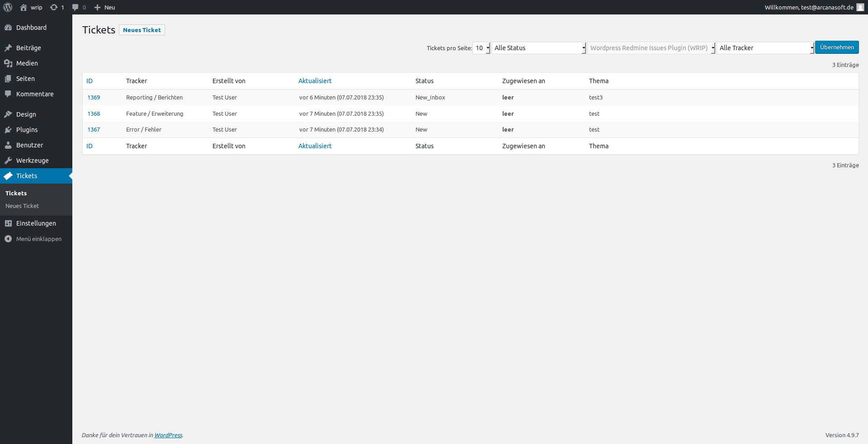The height and width of the screenshot is (444, 868).
Task: Follow the WordPress footer link
Action: tap(168, 435)
